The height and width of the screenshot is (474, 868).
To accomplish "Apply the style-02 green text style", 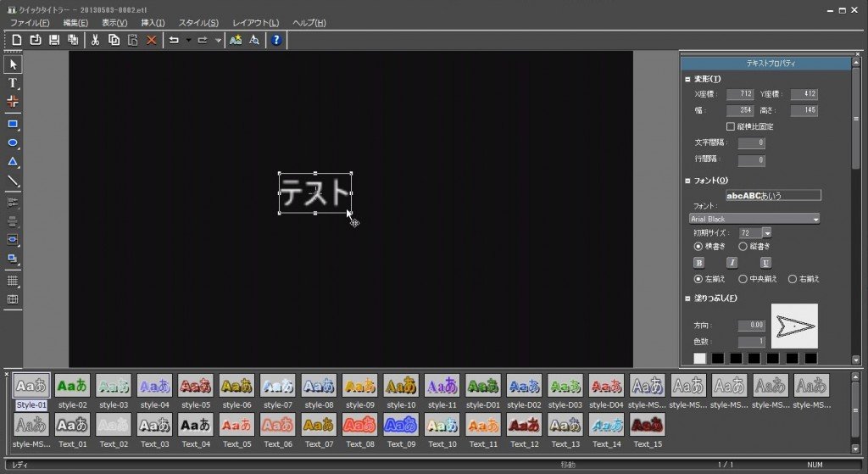I will [x=73, y=386].
